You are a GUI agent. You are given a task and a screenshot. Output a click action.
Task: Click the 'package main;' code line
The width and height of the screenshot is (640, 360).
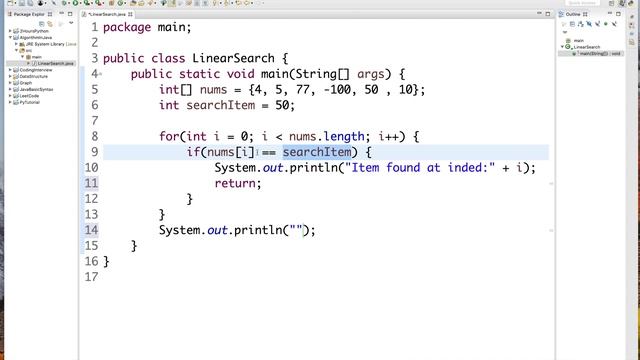coord(147,27)
